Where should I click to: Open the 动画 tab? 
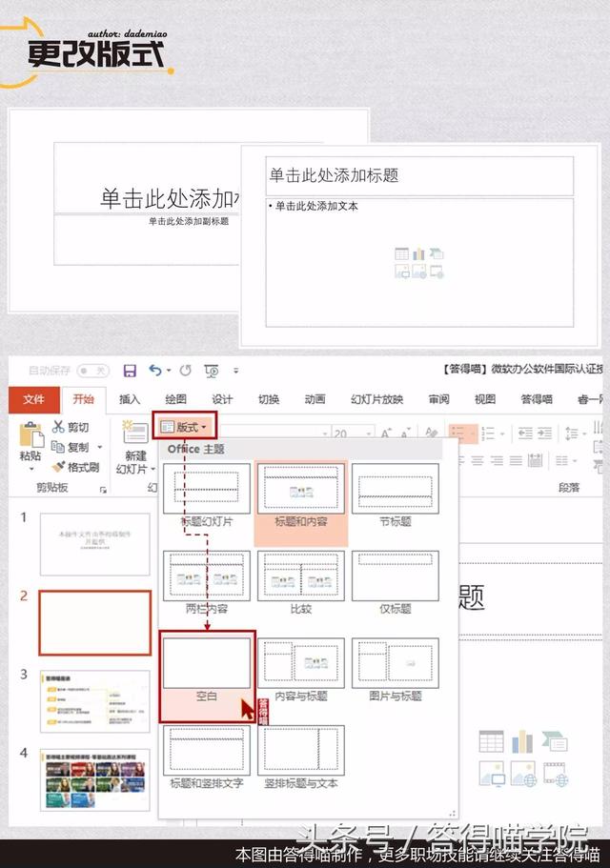point(315,399)
